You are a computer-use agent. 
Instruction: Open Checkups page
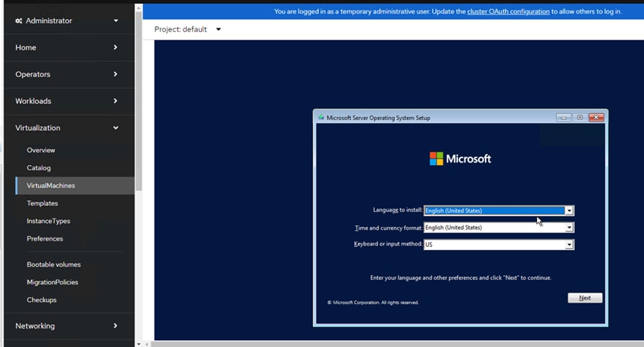click(41, 300)
